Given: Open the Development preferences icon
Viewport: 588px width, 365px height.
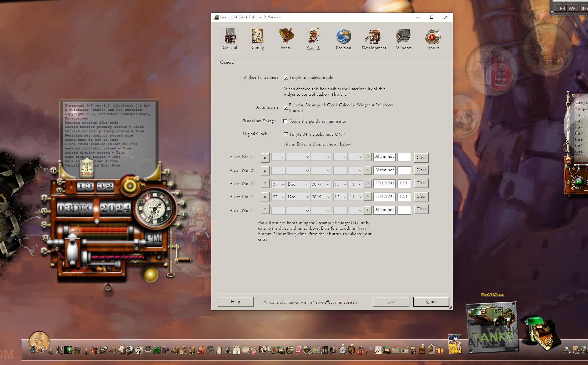Looking at the screenshot, I should [374, 39].
